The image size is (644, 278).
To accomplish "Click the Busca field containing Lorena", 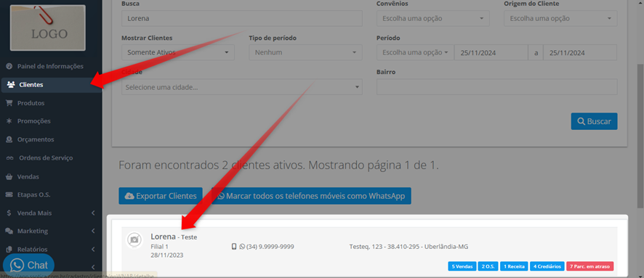I will coord(242,18).
